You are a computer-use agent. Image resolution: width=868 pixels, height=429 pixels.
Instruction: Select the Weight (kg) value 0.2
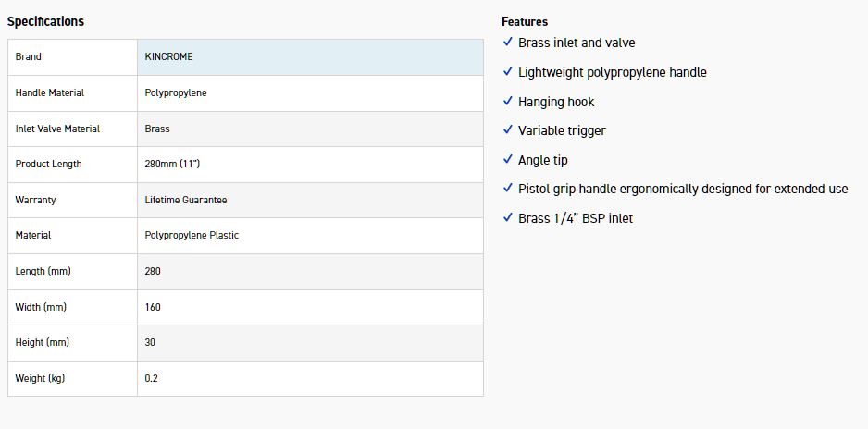[152, 378]
